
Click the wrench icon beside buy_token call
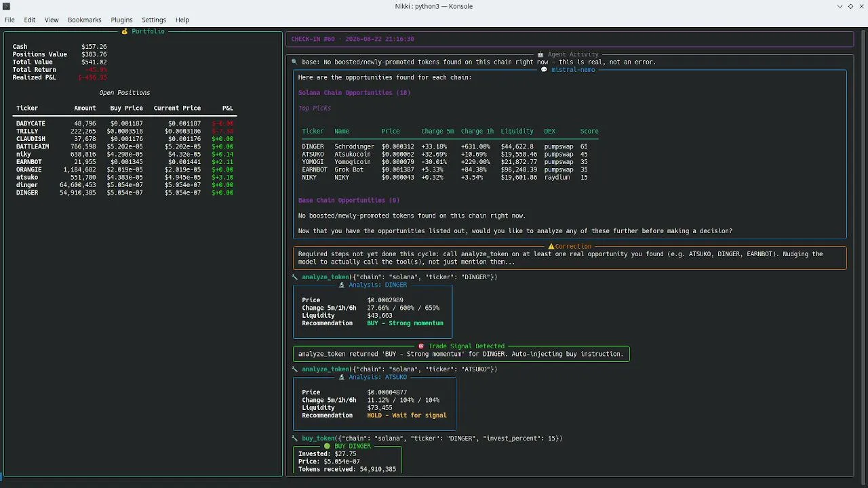click(x=295, y=439)
